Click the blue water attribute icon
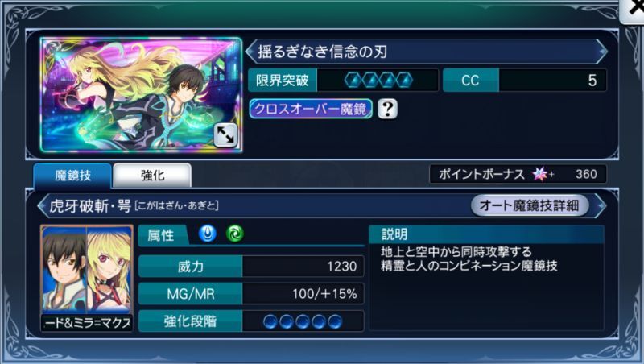Screen dimensions: 644x364 click(x=208, y=234)
